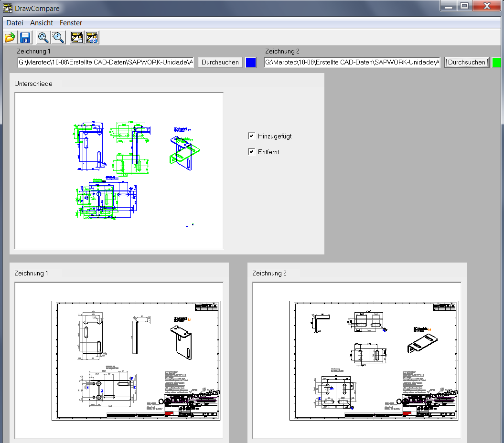
Task: Select the zoom-window magnifier icon
Action: 58,37
